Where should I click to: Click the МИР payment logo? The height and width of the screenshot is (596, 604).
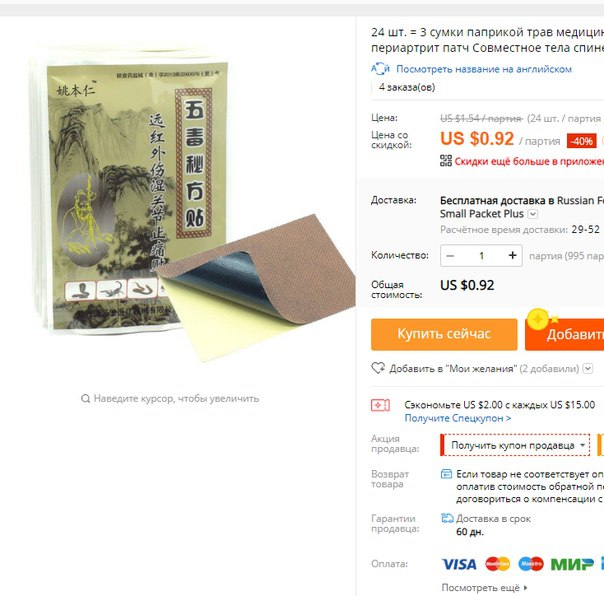click(x=572, y=564)
